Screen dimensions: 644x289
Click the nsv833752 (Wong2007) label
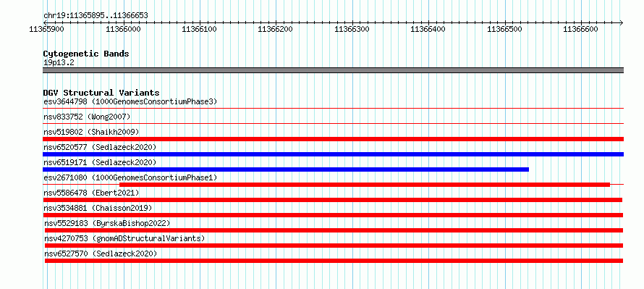click(x=87, y=117)
